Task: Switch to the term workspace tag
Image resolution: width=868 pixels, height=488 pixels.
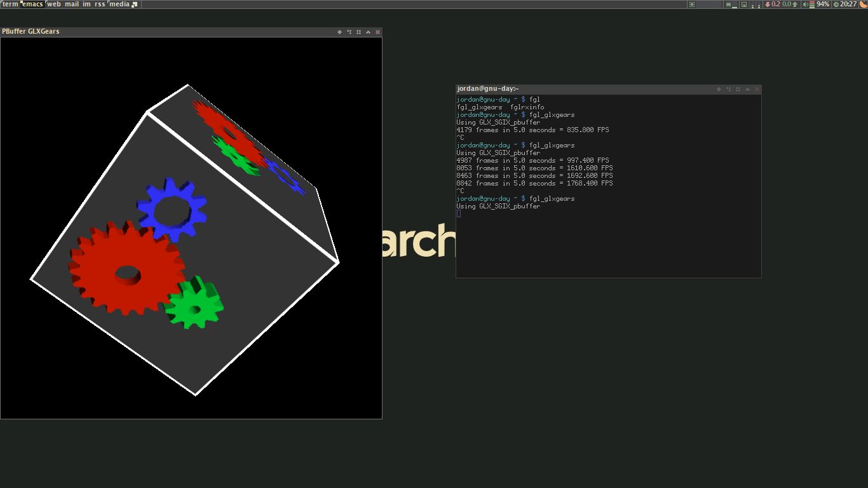Action: pos(10,4)
